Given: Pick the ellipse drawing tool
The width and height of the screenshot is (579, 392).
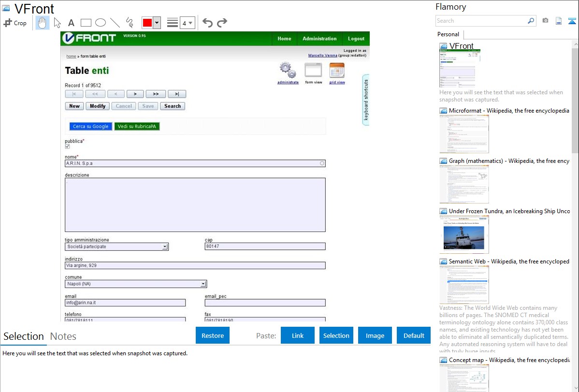Looking at the screenshot, I should click(x=100, y=23).
